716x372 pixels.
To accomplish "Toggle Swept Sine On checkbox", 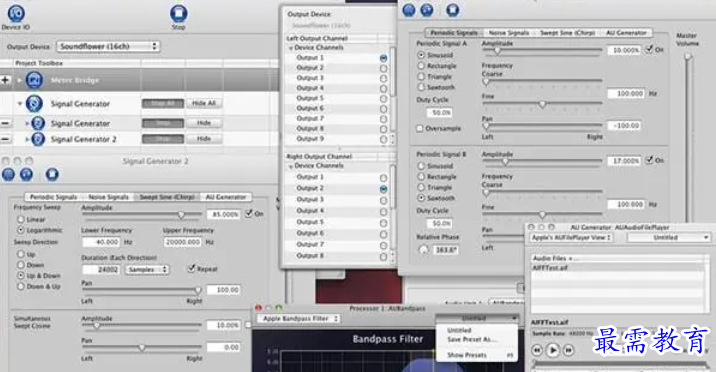I will pyautogui.click(x=249, y=213).
